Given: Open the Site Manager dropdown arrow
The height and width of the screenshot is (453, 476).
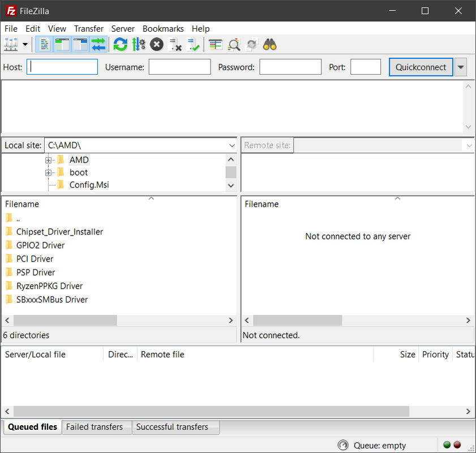Looking at the screenshot, I should point(25,45).
